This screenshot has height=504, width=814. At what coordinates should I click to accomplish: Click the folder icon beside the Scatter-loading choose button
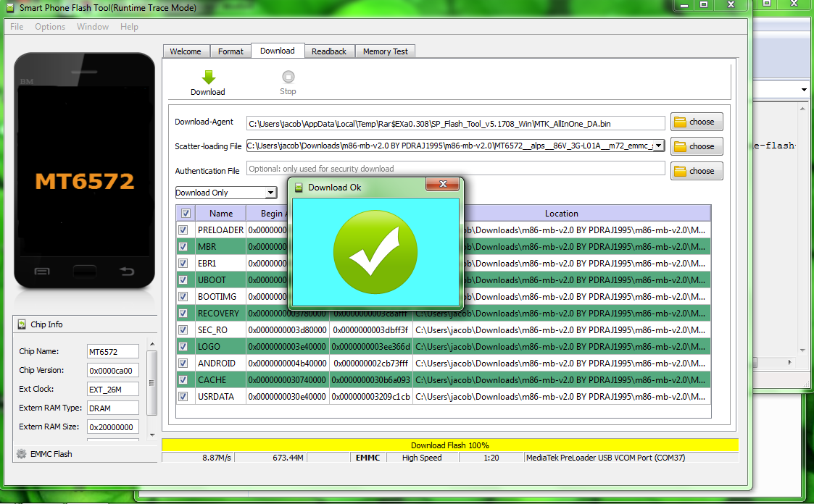pos(680,147)
